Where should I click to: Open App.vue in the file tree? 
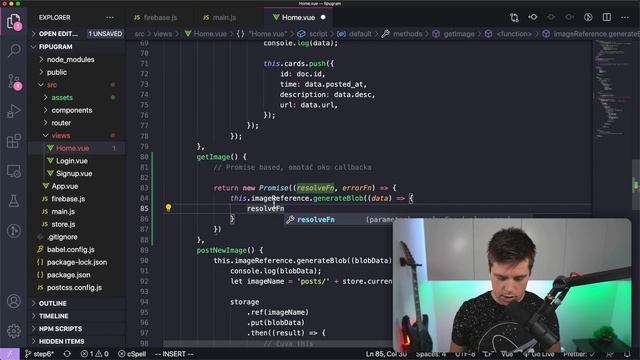(65, 186)
